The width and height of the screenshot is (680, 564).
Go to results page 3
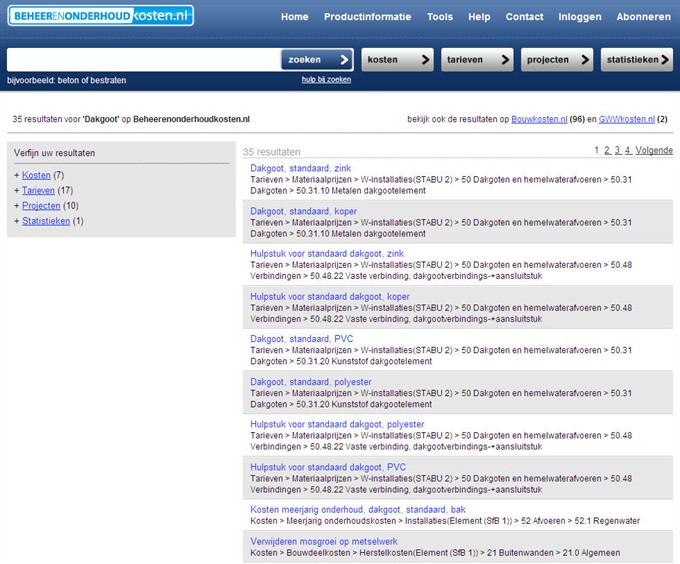[618, 150]
